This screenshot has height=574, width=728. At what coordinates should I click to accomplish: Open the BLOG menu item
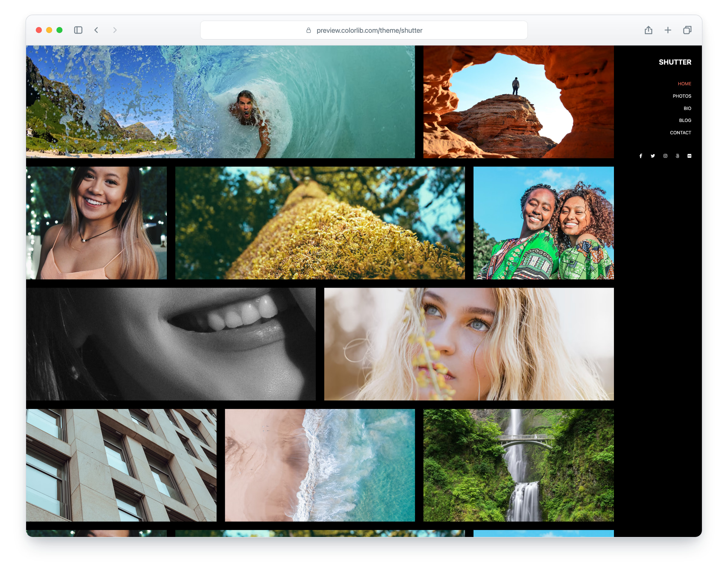click(x=685, y=120)
